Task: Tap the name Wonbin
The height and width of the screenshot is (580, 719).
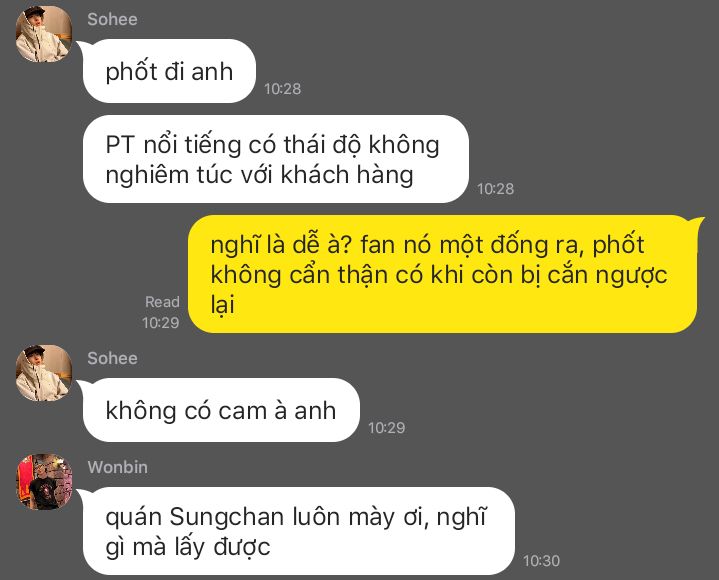Action: [118, 467]
